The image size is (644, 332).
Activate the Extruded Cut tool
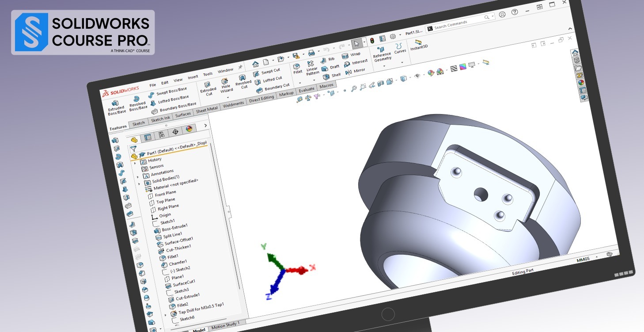(208, 88)
